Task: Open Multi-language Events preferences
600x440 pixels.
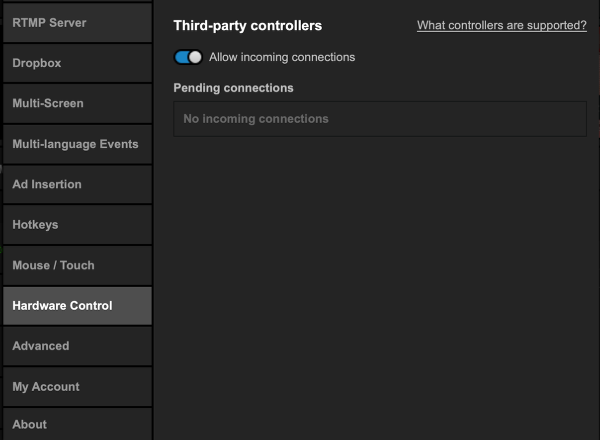Action: tap(77, 144)
